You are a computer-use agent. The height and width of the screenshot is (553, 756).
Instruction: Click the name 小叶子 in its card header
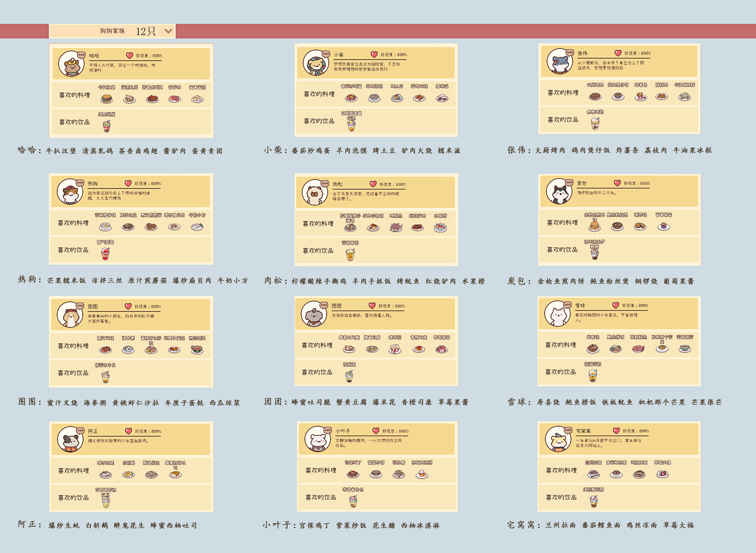click(343, 431)
